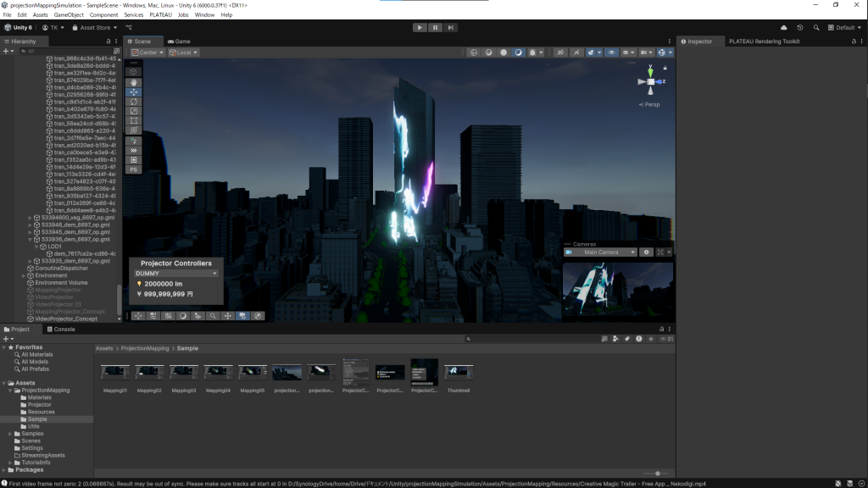Expand the Environment object in Hierarchy
This screenshot has height=488, width=868.
pyautogui.click(x=24, y=275)
